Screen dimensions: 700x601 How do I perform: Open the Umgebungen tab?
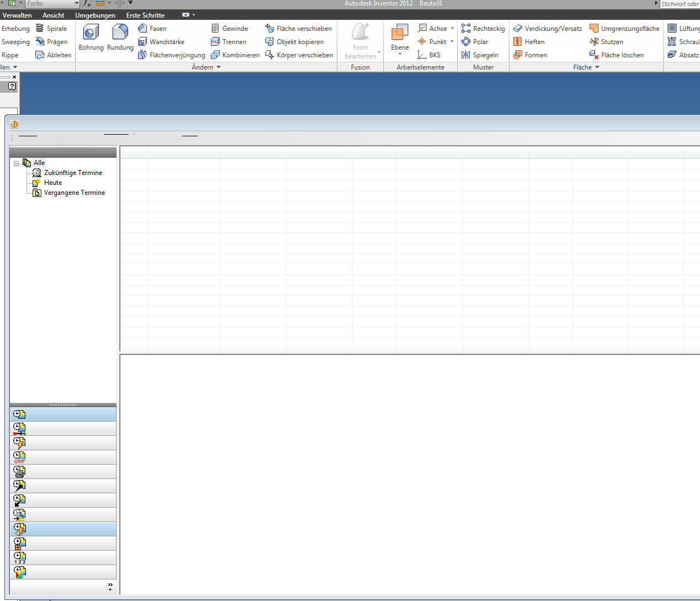coord(96,15)
